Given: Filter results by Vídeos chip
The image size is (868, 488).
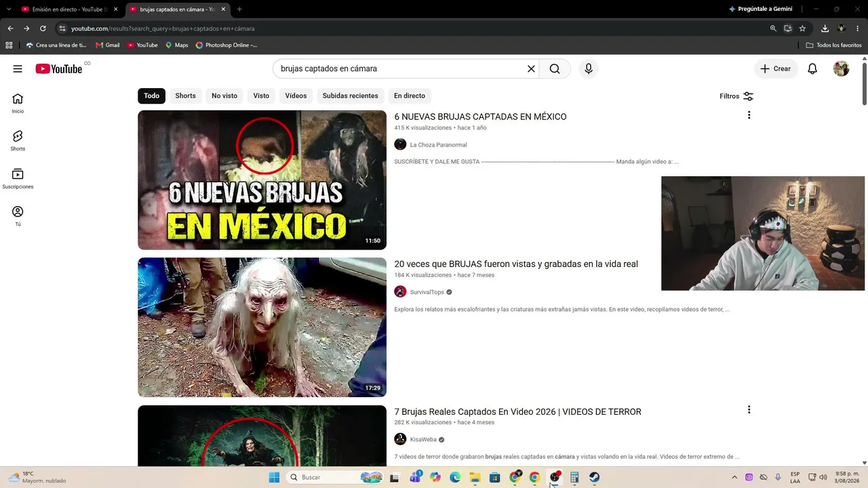Looking at the screenshot, I should 296,96.
